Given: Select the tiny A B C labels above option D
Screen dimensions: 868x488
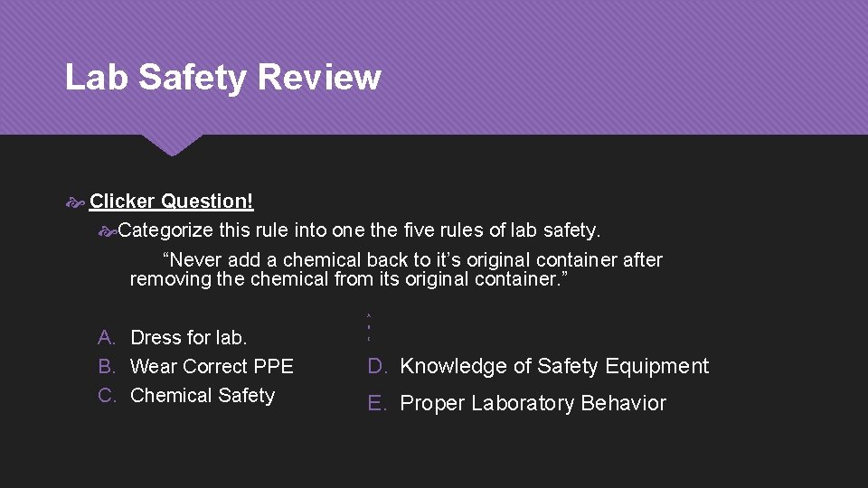Looking at the screenshot, I should pyautogui.click(x=369, y=326).
